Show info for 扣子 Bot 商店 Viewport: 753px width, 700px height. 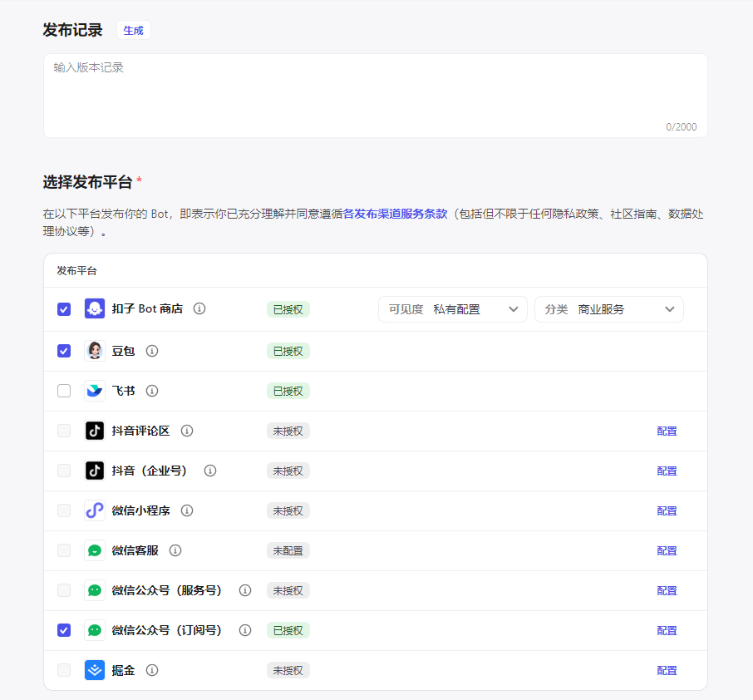(199, 308)
